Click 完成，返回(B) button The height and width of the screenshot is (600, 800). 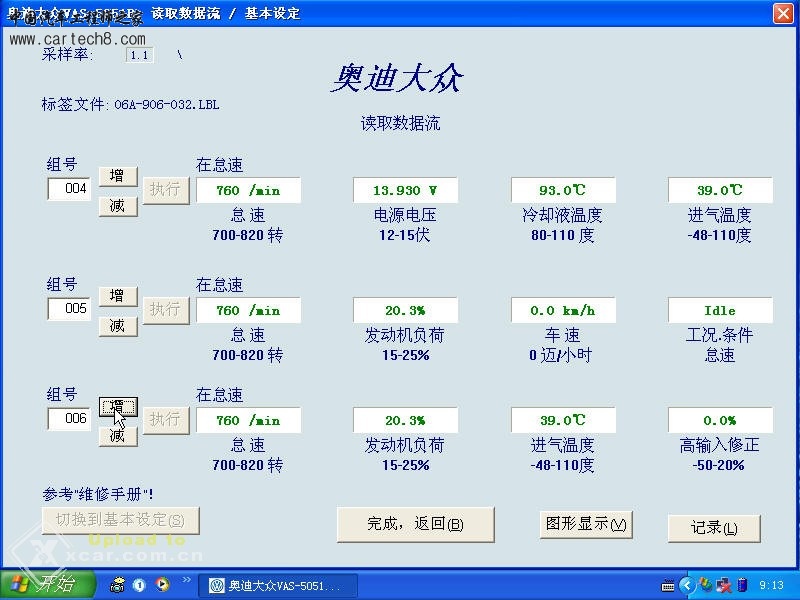(415, 524)
